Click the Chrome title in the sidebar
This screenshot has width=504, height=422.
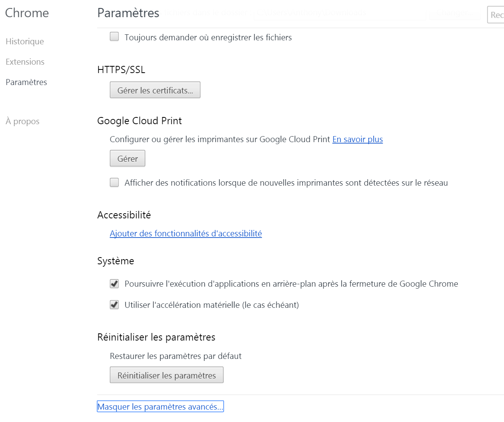27,13
